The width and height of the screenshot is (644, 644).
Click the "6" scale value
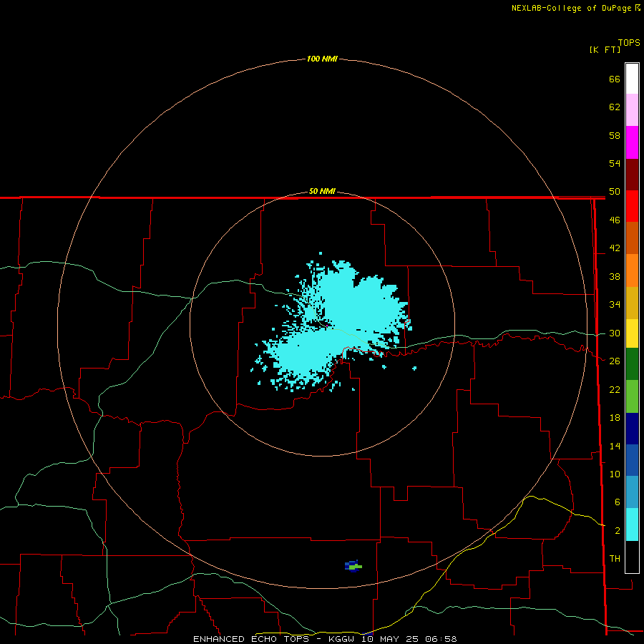click(617, 502)
